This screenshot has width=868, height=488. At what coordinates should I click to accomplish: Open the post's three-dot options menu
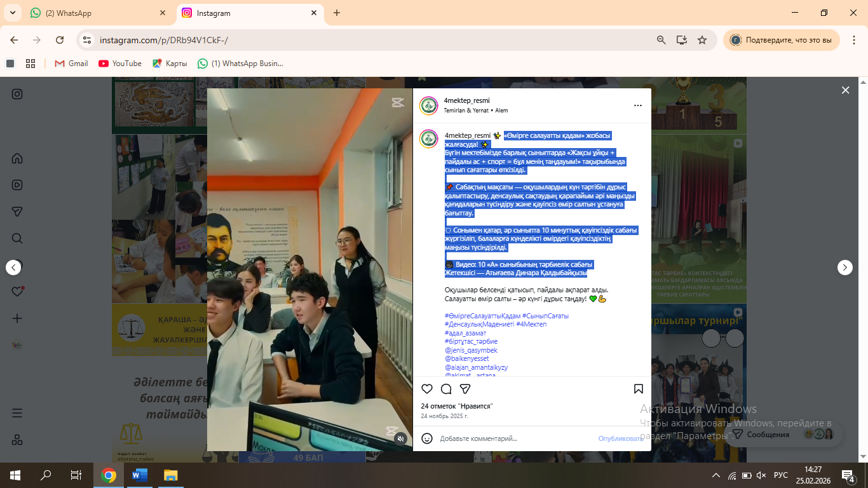[637, 105]
